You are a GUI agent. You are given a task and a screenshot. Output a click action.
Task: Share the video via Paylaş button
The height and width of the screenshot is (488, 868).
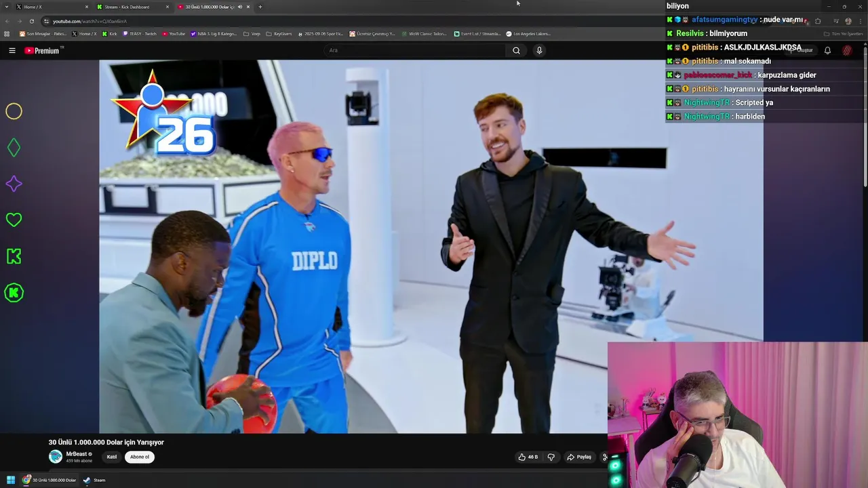tap(579, 457)
